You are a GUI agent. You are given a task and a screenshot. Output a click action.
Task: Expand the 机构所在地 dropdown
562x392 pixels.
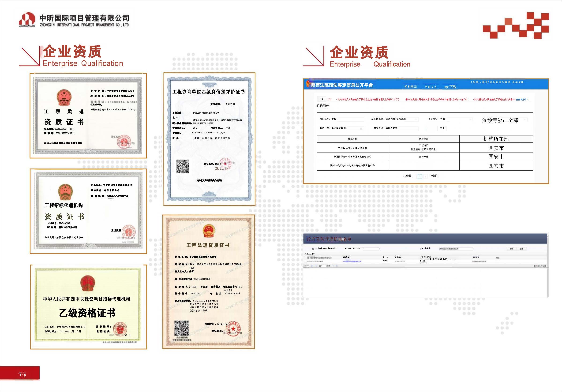click(402, 119)
